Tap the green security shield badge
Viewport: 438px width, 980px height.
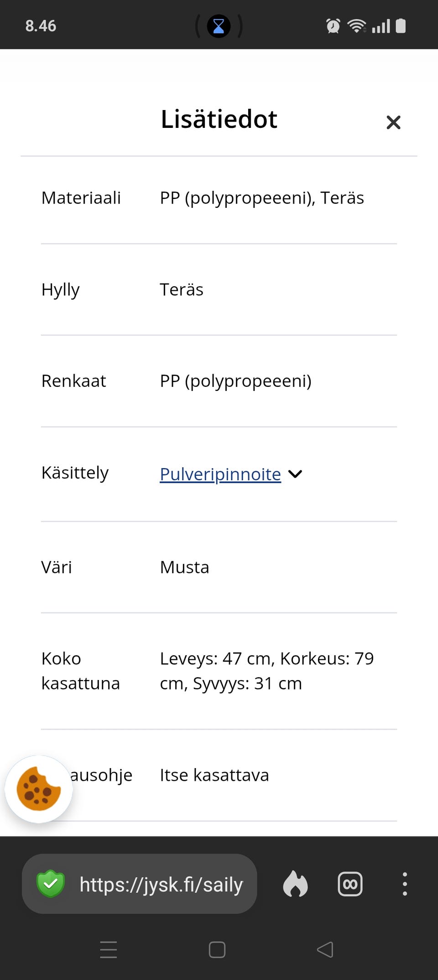tap(50, 883)
